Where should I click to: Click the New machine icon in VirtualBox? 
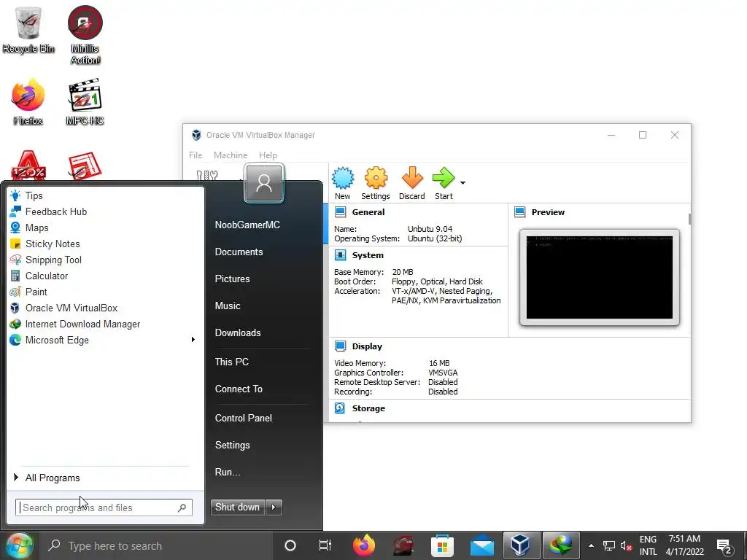[x=343, y=183]
